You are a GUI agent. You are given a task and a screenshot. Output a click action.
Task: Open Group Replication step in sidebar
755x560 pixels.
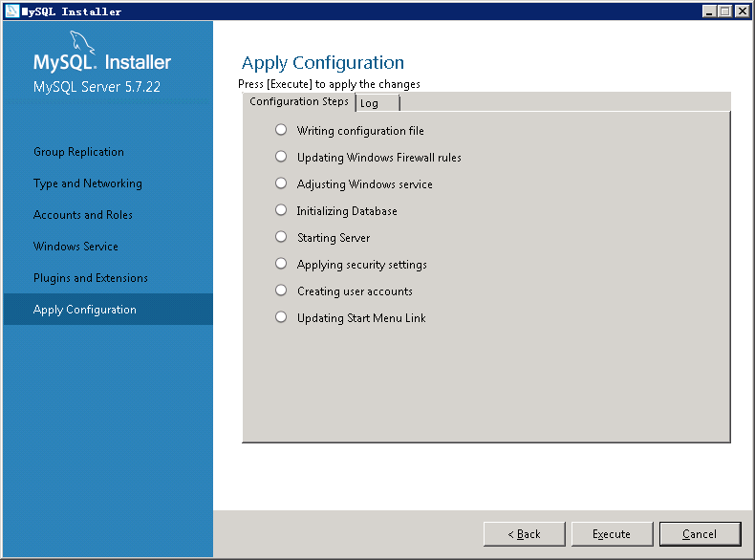point(78,152)
